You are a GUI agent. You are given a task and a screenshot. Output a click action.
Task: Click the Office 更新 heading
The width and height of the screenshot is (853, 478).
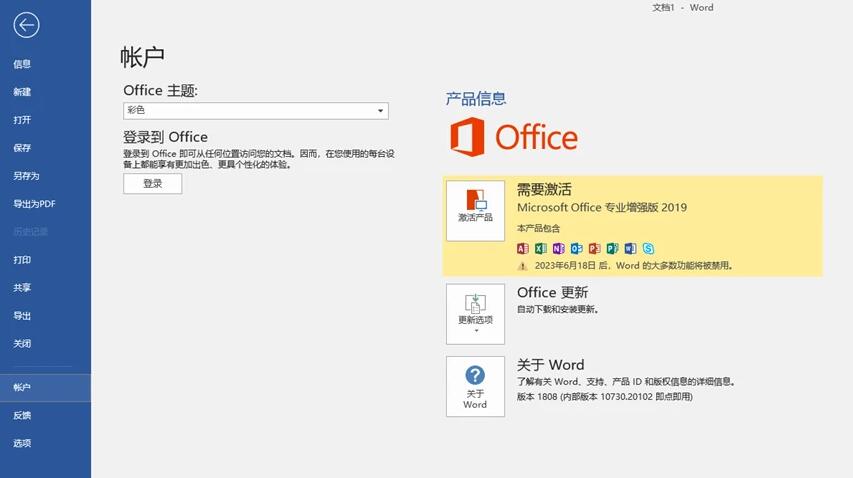tap(552, 293)
